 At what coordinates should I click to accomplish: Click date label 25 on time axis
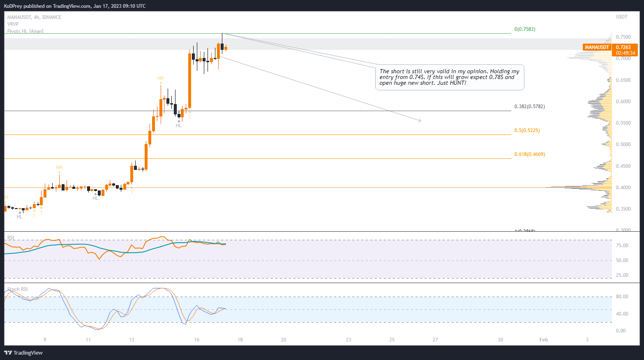pyautogui.click(x=392, y=340)
